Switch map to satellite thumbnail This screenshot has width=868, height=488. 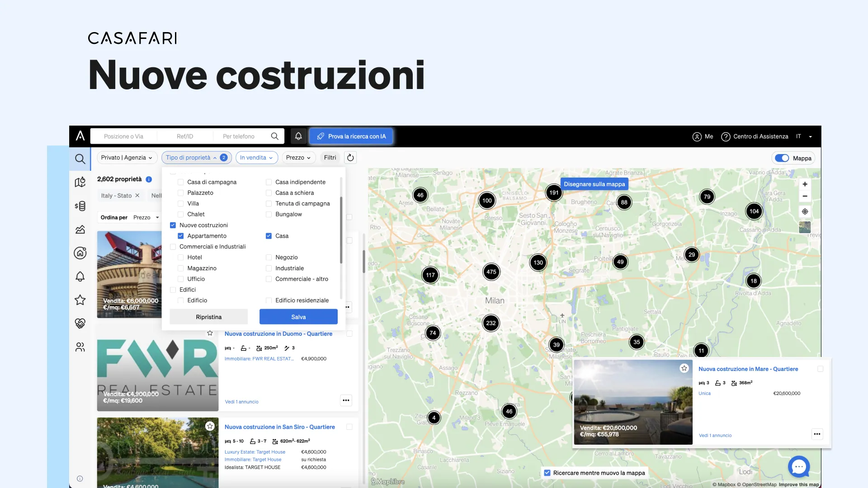805,227
